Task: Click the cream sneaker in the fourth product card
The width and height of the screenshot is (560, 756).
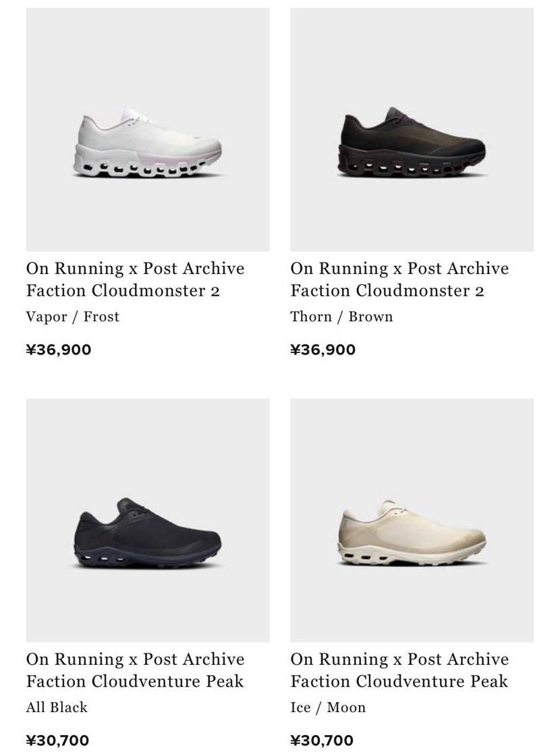Action: [412, 533]
